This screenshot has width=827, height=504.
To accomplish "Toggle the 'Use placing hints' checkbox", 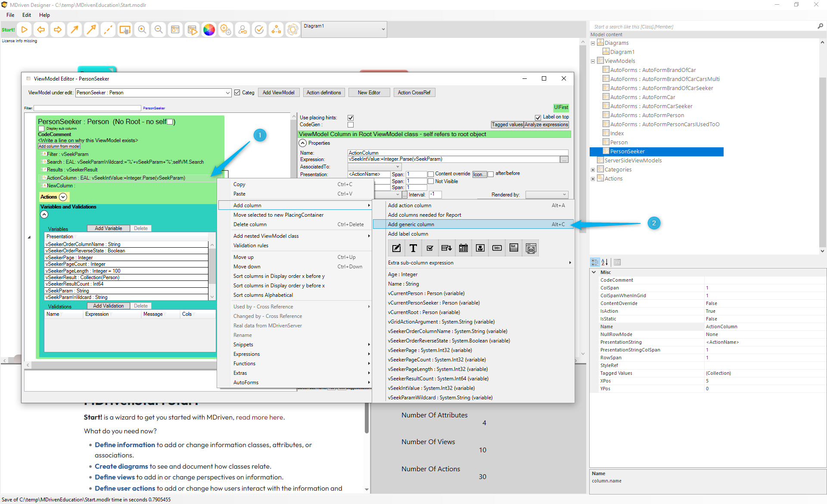I will pos(351,118).
